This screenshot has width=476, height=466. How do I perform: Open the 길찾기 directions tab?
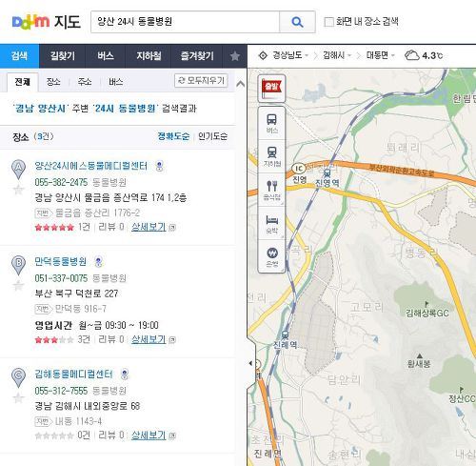click(x=63, y=56)
